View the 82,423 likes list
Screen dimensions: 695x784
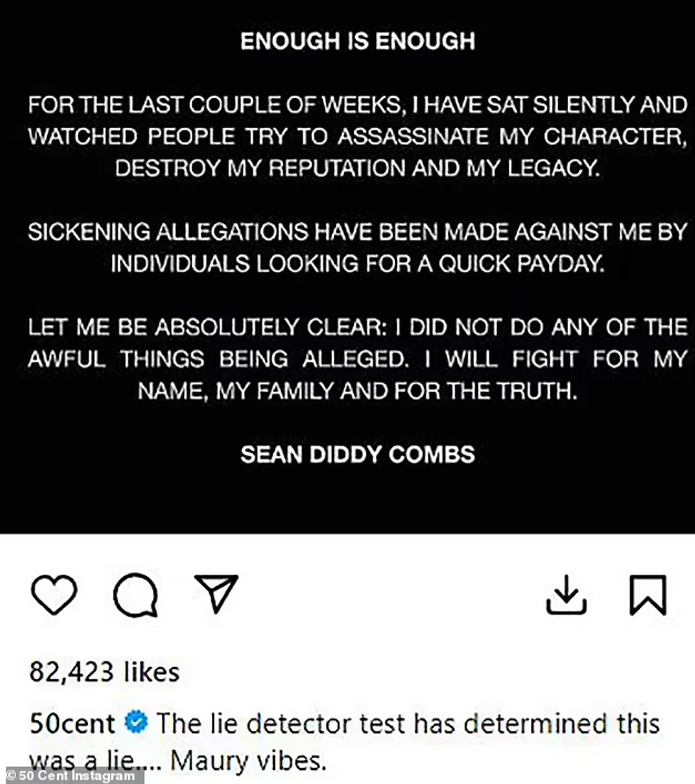point(104,672)
